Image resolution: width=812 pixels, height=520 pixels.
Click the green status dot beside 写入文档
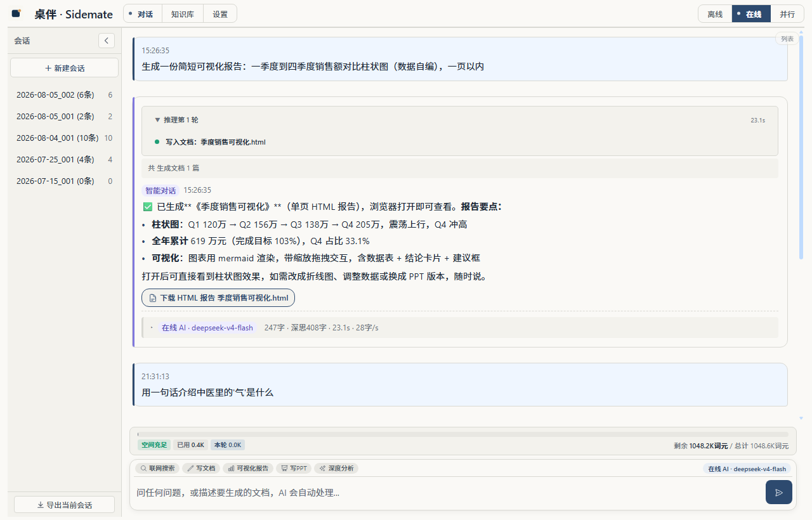157,142
